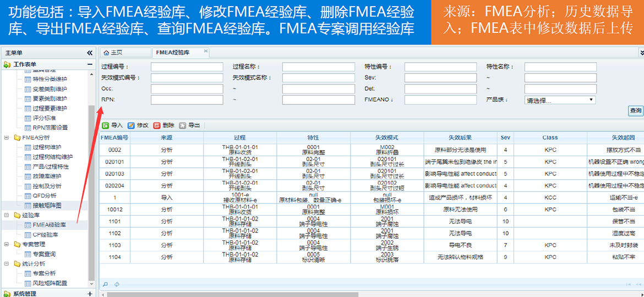Image resolution: width=644 pixels, height=297 pixels.
Task: Collapse the 经验库 tree folder
Action: click(7, 215)
